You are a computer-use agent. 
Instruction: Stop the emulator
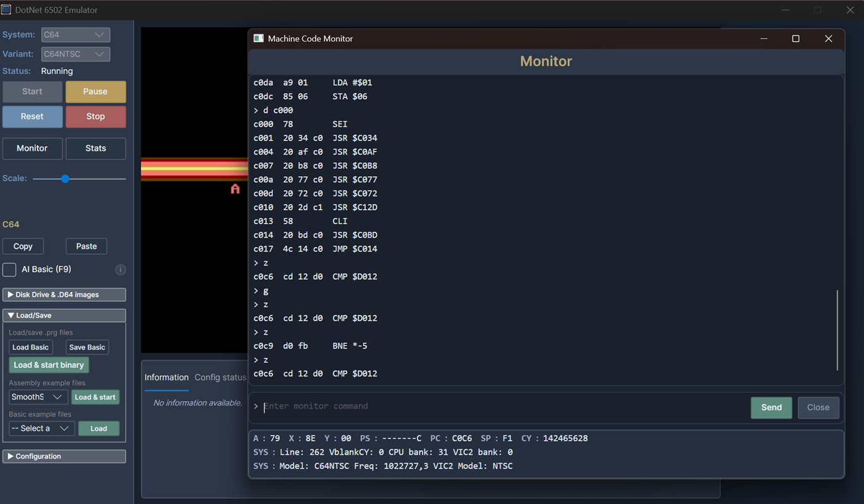(96, 116)
